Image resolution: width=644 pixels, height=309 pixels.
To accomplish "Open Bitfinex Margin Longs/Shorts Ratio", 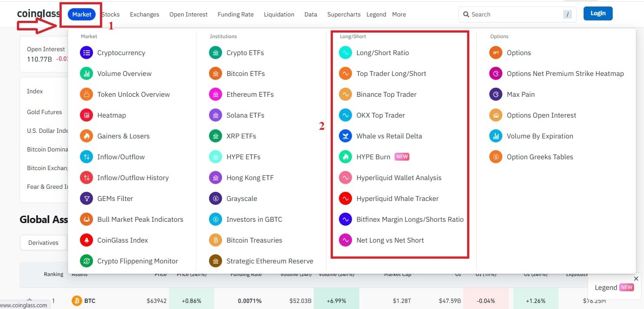I will (410, 219).
